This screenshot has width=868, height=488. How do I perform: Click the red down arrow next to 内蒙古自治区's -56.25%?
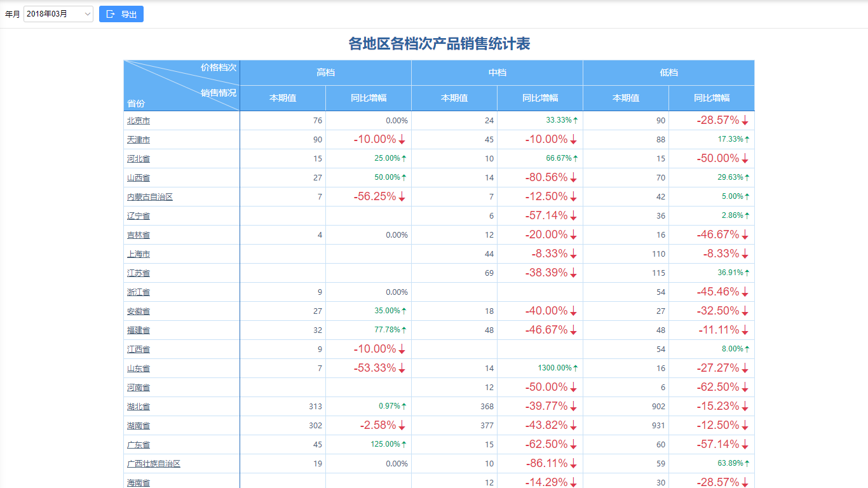(402, 196)
